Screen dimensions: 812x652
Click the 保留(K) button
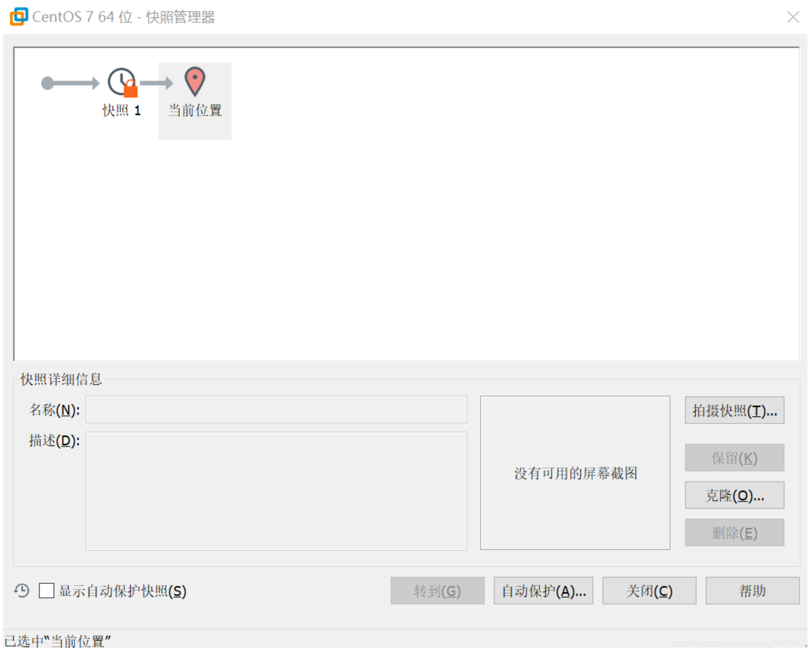pos(735,458)
